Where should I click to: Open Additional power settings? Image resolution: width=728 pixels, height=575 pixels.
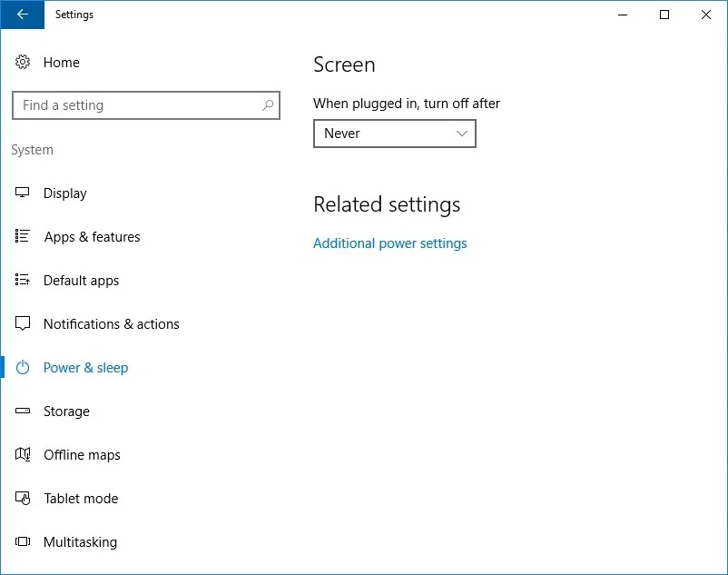[389, 243]
